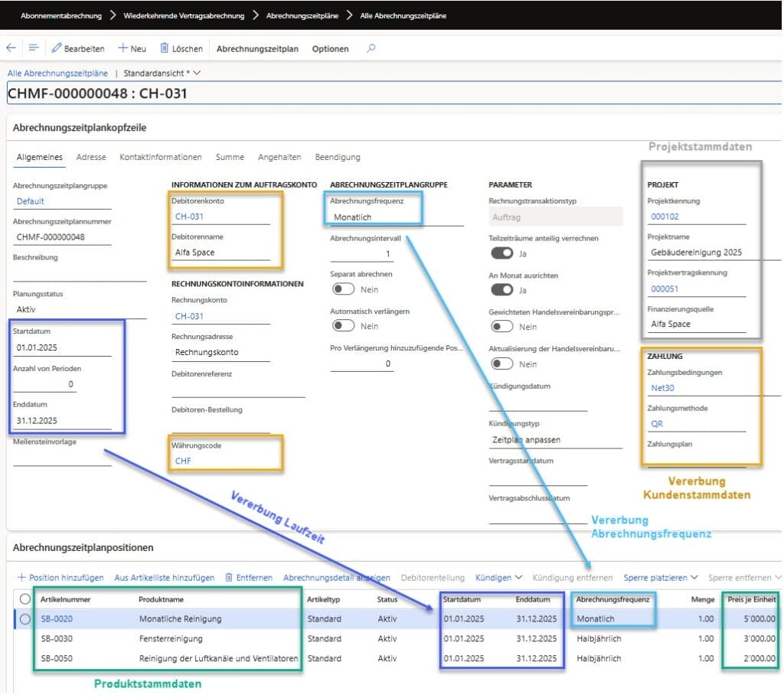Click the Position hinzufügen plus icon

point(21,578)
